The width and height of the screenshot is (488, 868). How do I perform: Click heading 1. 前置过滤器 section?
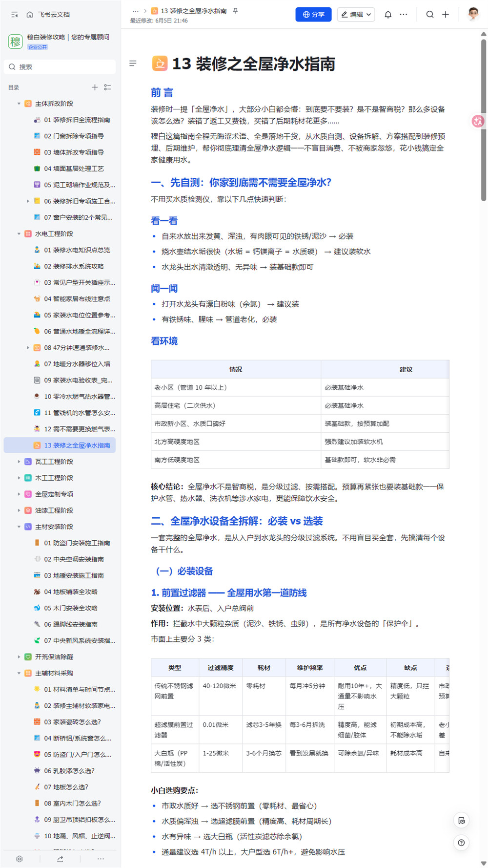click(x=229, y=593)
